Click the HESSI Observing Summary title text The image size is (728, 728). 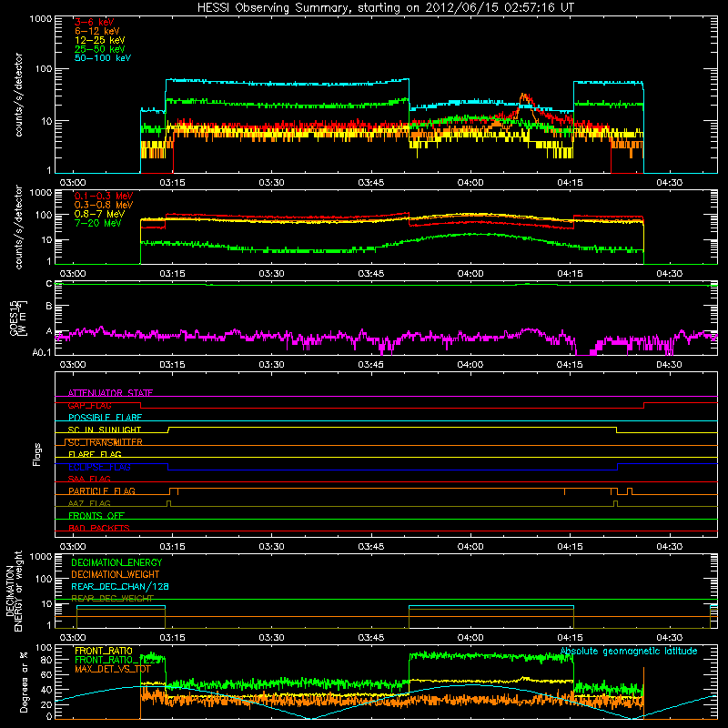point(385,8)
